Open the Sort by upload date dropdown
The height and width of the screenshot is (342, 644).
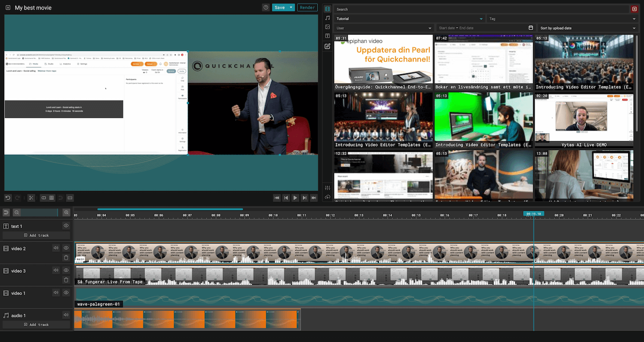(588, 28)
